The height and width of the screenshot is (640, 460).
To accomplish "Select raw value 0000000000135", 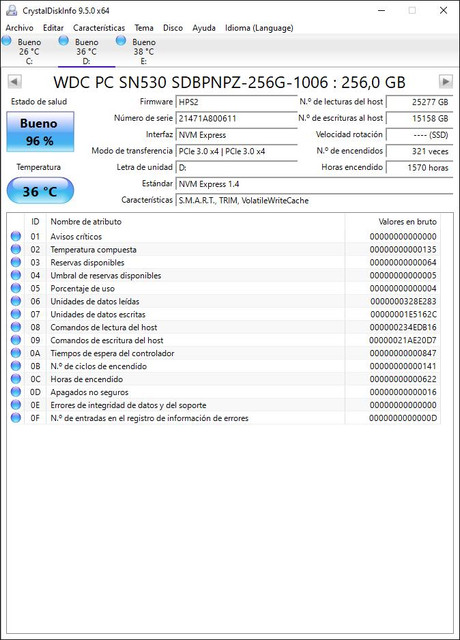I will tap(403, 249).
